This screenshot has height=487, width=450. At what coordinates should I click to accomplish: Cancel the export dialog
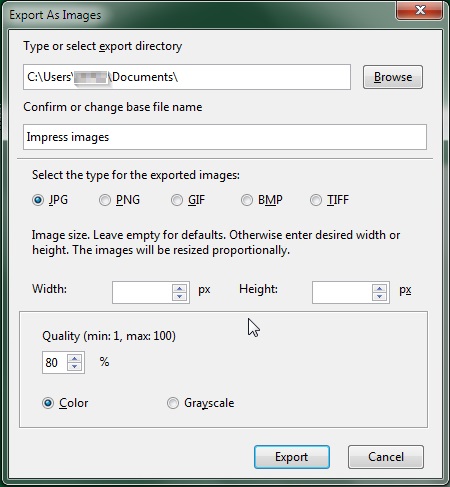tap(386, 457)
